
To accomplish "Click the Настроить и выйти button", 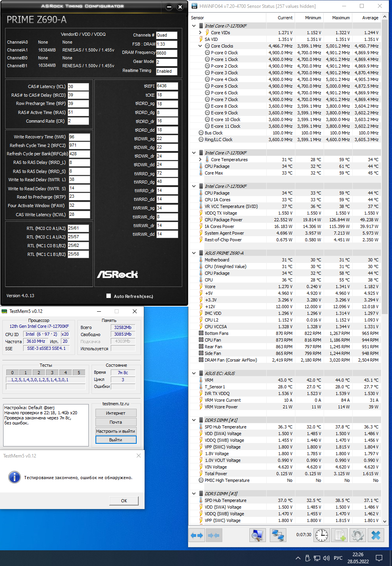I will [x=116, y=431].
